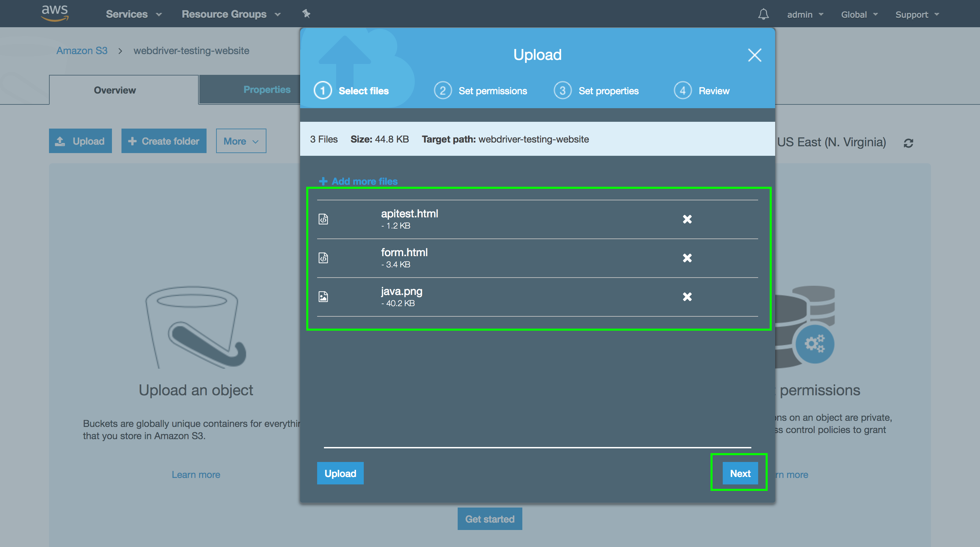Click the AWS logo
The image size is (980, 547).
click(55, 13)
